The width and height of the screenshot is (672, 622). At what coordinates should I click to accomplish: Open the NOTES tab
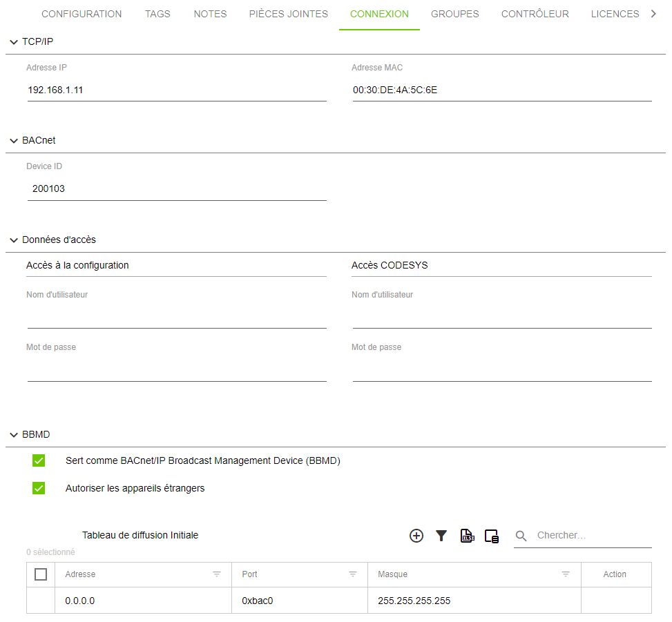pyautogui.click(x=210, y=14)
